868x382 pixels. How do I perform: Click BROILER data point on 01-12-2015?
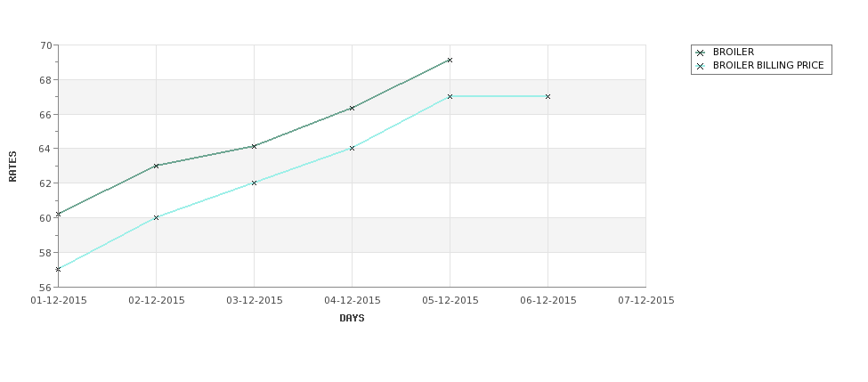(58, 214)
